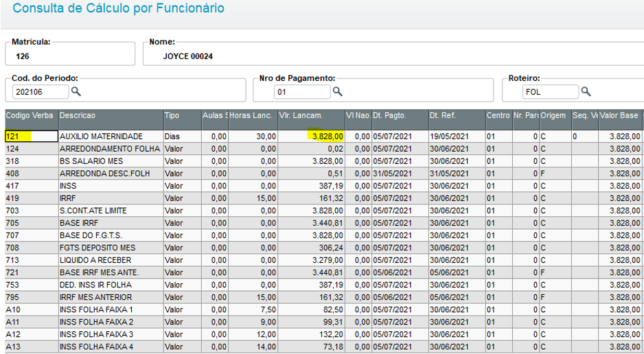Select the ARREDONDAMENTO FOLHA row description
644x354 pixels.
click(110, 148)
